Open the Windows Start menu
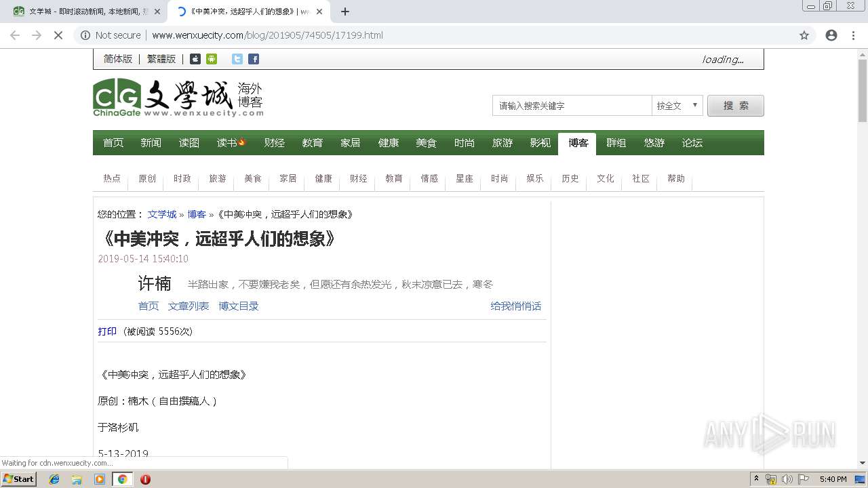 [x=18, y=479]
